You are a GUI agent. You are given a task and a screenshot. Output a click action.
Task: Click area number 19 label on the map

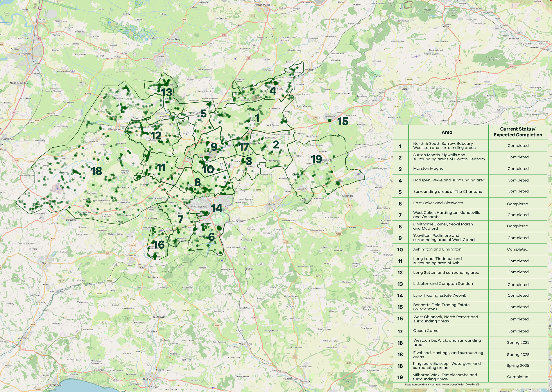tap(316, 159)
